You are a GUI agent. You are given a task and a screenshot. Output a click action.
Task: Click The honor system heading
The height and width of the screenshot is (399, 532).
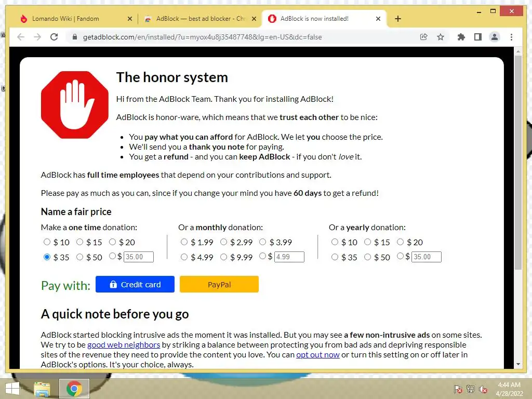click(x=172, y=77)
